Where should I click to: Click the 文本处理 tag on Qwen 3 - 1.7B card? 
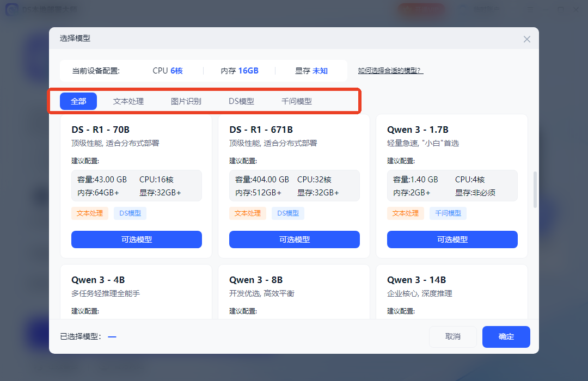406,213
